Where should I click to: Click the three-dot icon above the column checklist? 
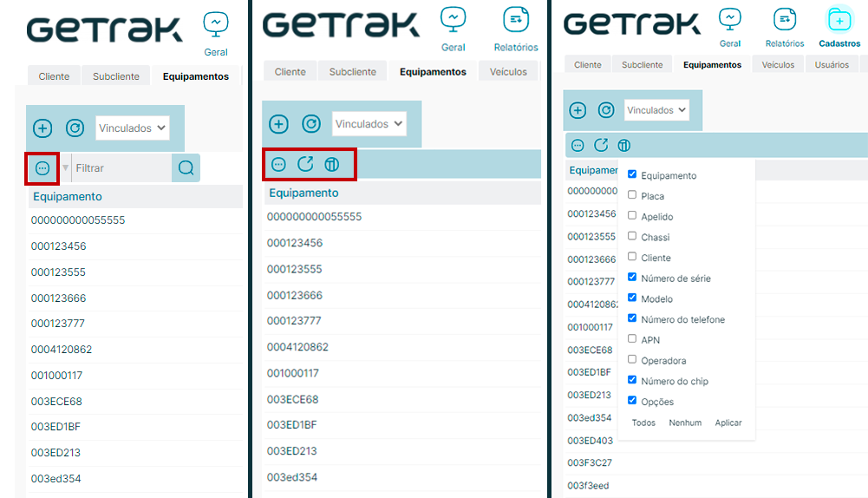(x=578, y=145)
